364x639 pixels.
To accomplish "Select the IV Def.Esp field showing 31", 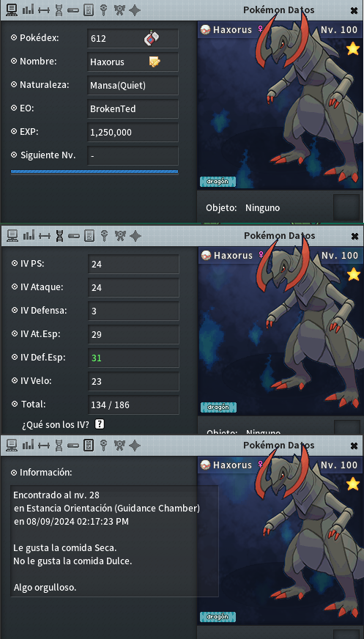I will click(x=133, y=358).
